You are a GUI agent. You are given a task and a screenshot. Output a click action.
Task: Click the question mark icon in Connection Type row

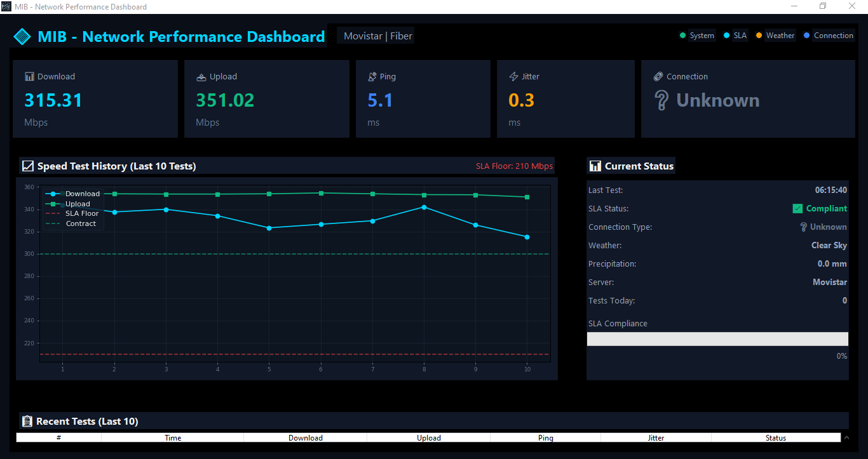tap(804, 227)
